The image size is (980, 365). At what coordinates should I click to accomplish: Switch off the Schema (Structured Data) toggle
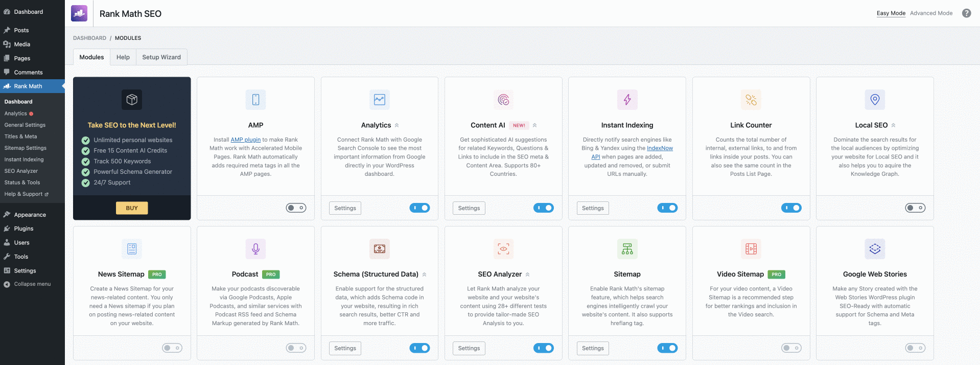(419, 348)
